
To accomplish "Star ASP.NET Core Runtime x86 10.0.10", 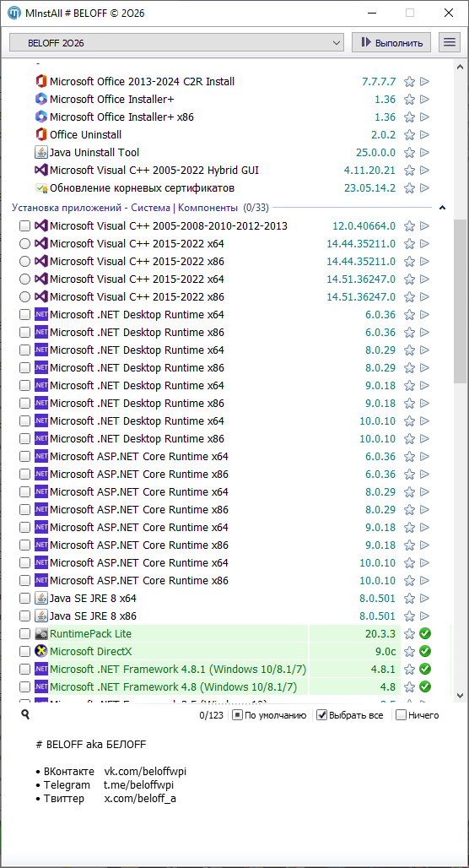I will tap(409, 581).
